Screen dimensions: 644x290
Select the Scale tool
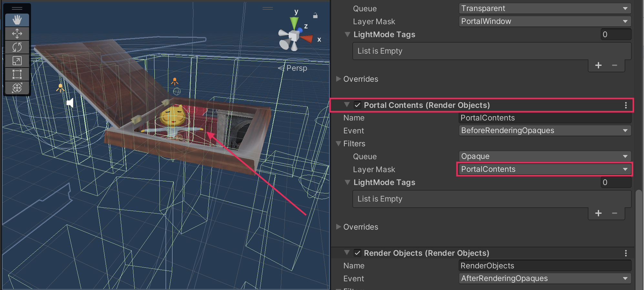point(17,61)
